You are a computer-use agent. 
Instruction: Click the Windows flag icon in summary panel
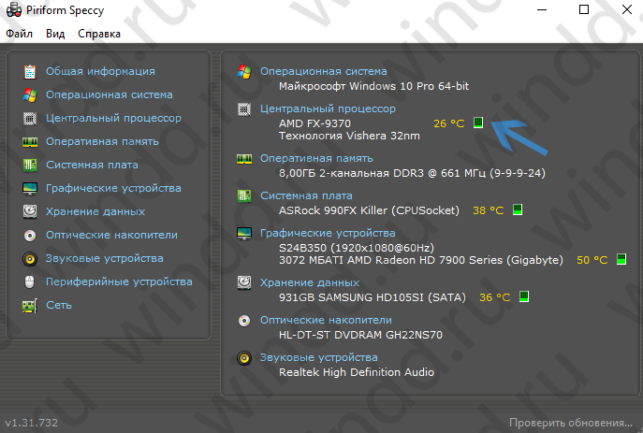coord(244,72)
